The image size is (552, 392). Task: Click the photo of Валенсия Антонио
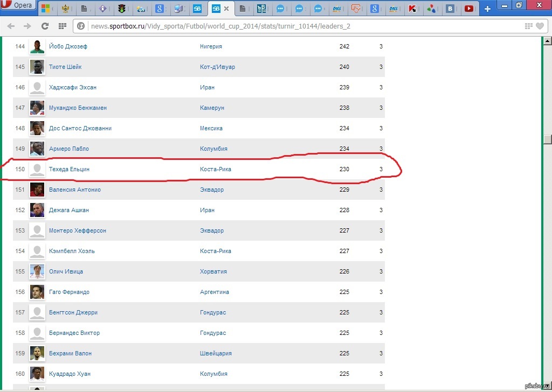(37, 190)
